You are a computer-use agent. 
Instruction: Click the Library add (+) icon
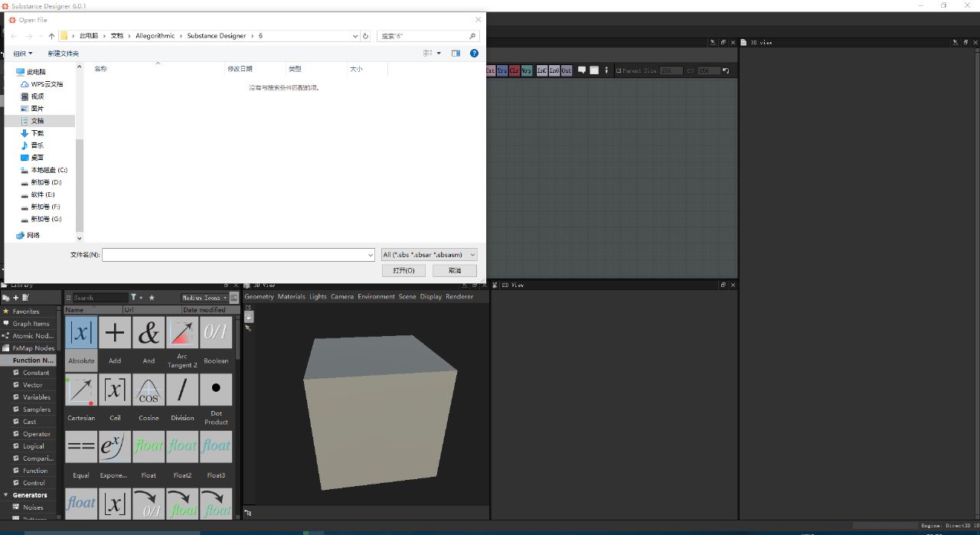tap(15, 297)
